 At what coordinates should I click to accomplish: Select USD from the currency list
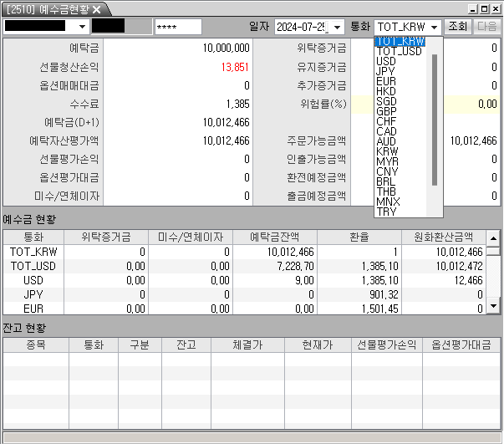pos(386,61)
